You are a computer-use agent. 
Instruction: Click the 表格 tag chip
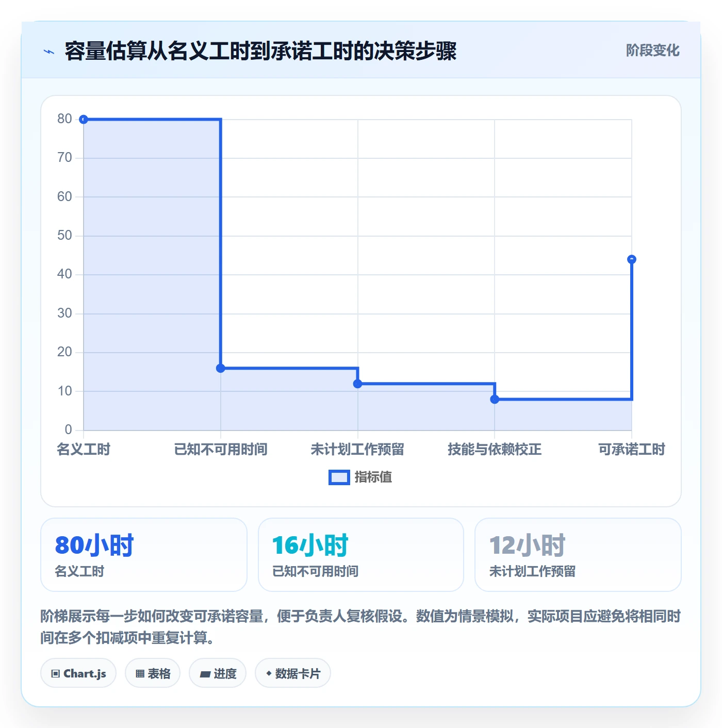click(153, 673)
